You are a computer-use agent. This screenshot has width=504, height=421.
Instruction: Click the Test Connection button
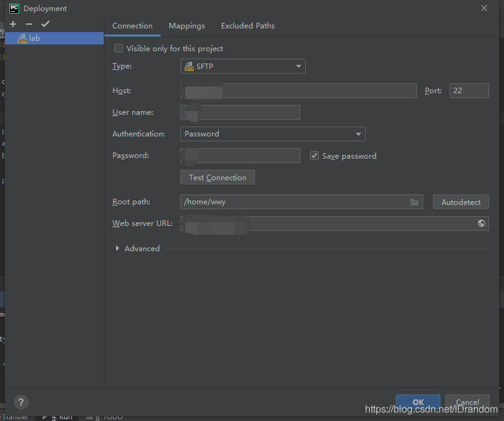tap(217, 177)
